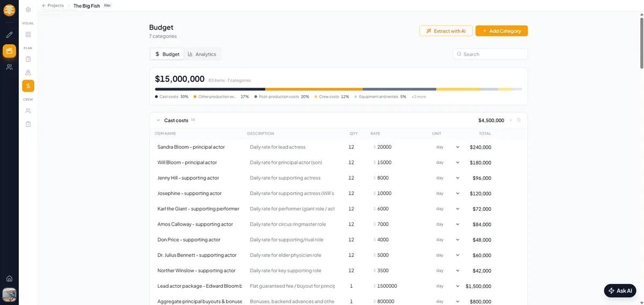Click Add Category button
This screenshot has width=644, height=305.
pos(502,31)
